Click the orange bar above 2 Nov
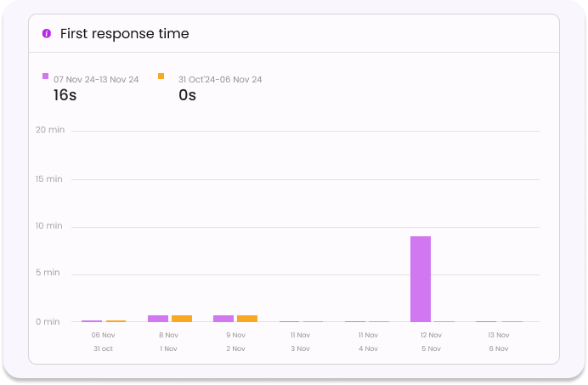This screenshot has width=588, height=385. pyautogui.click(x=247, y=319)
